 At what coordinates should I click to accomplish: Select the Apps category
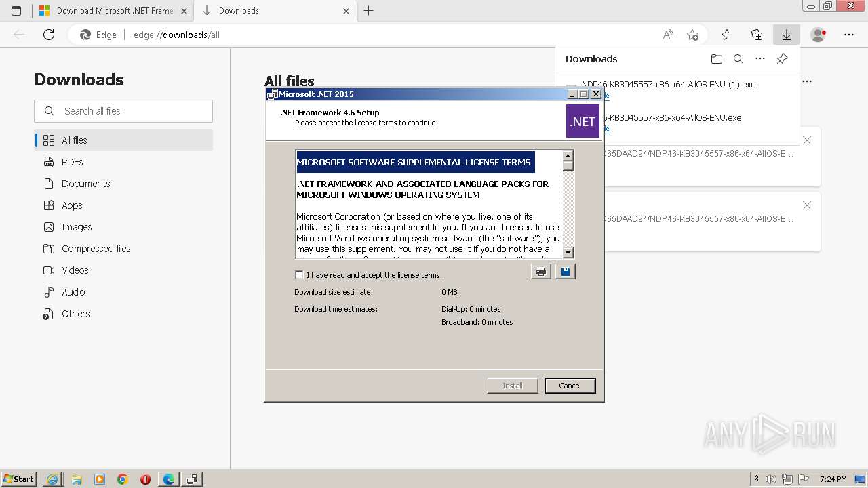point(123,205)
